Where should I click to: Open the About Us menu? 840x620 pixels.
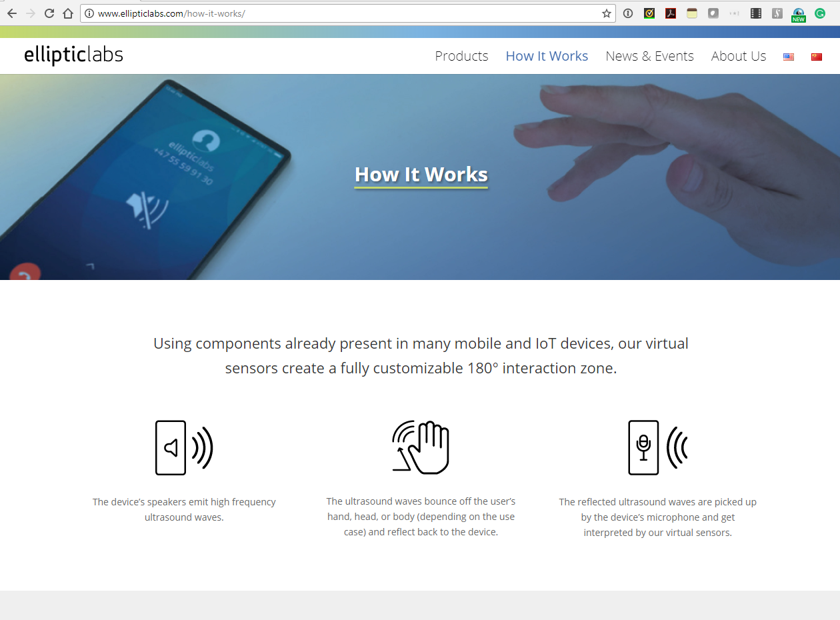(739, 56)
